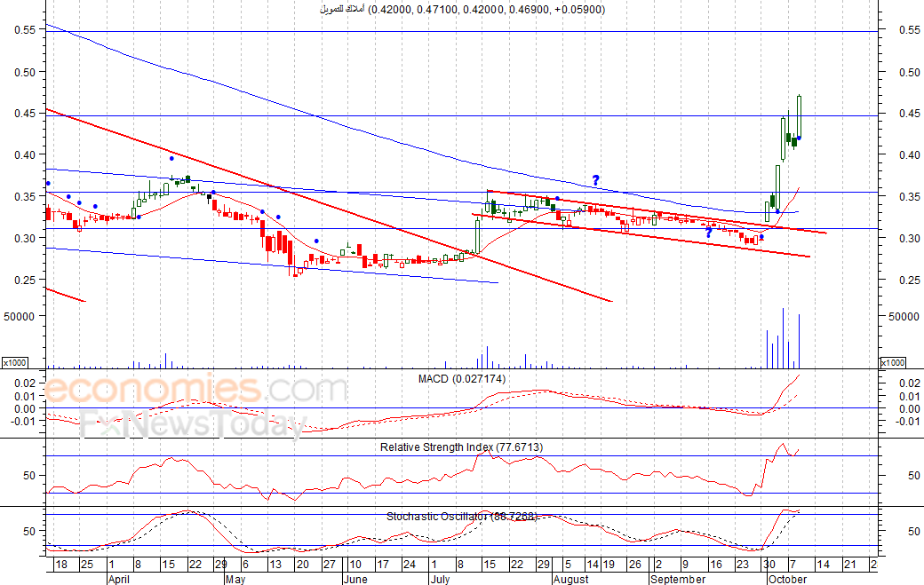This screenshot has width=924, height=585.
Task: Click the 27 date label in May
Action: [x=330, y=565]
